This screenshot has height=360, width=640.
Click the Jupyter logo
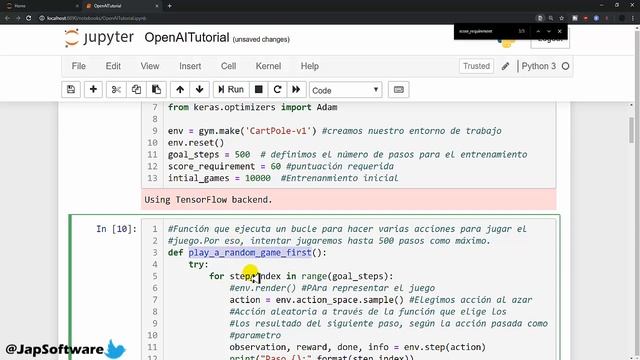[99, 38]
